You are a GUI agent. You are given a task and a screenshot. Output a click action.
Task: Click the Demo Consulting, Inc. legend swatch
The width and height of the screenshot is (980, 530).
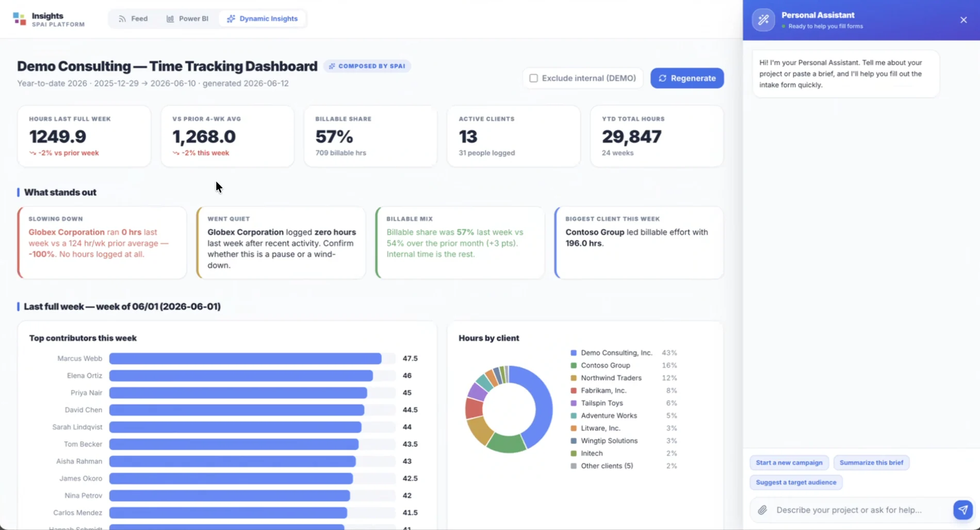tap(574, 353)
